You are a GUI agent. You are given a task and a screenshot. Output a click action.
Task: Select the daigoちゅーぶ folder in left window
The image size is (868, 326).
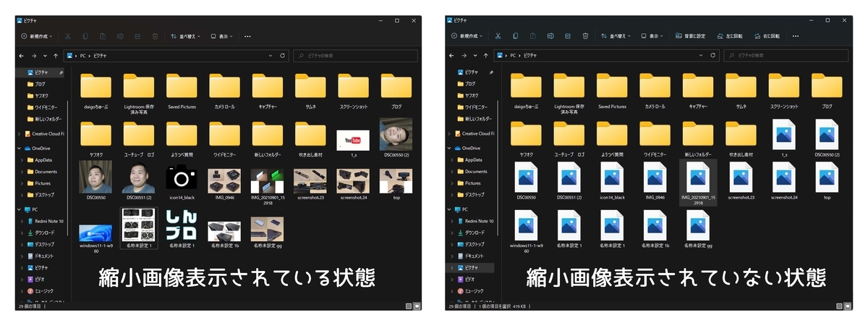pos(95,92)
